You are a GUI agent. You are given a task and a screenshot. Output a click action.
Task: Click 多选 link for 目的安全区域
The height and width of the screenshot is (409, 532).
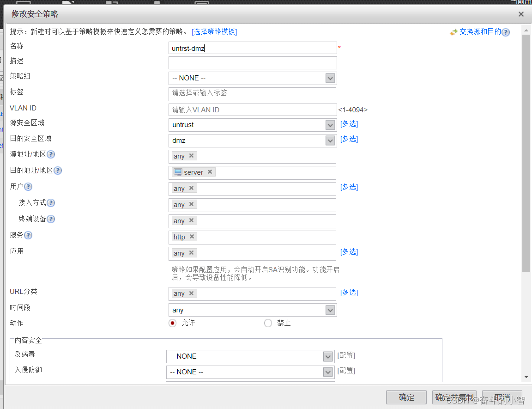pos(349,139)
